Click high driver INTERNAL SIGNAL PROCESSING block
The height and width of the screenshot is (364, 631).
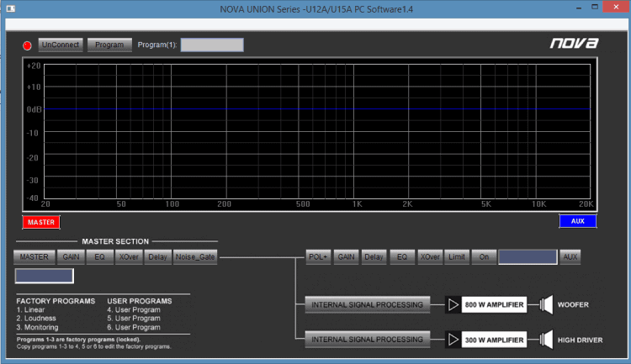coord(368,340)
